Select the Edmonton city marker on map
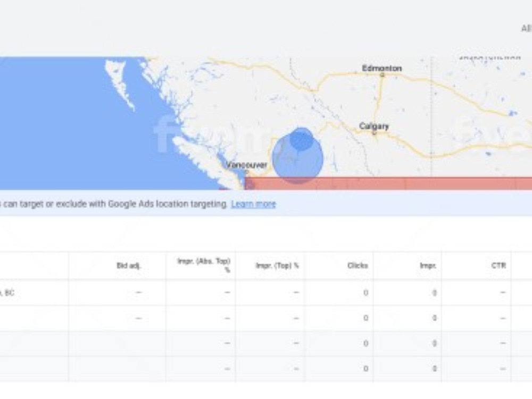Viewport: 532px width, 399px height. (x=383, y=76)
